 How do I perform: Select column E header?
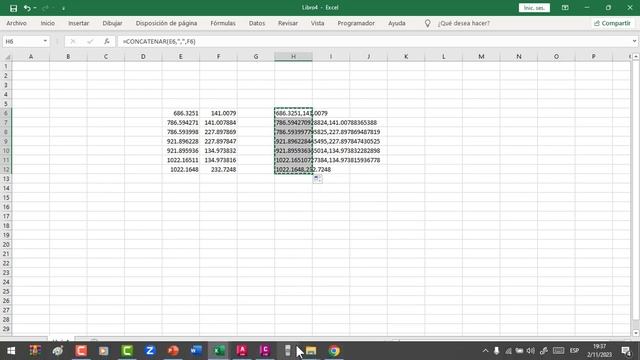tap(180, 57)
